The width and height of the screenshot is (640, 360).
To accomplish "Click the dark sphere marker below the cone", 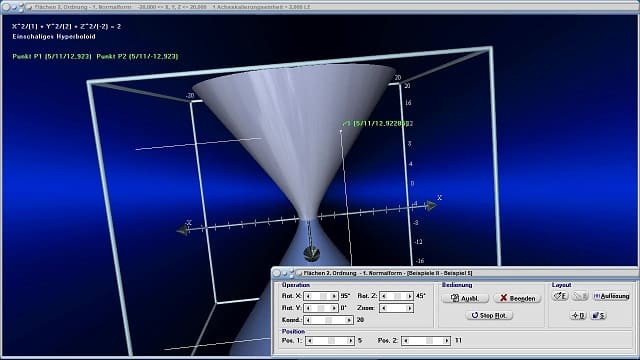I will coord(311,253).
